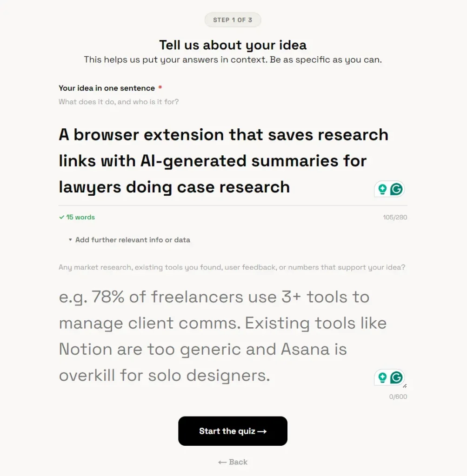This screenshot has height=476, width=467.
Task: Click the green checkmark beside 15 words
Action: (x=61, y=217)
